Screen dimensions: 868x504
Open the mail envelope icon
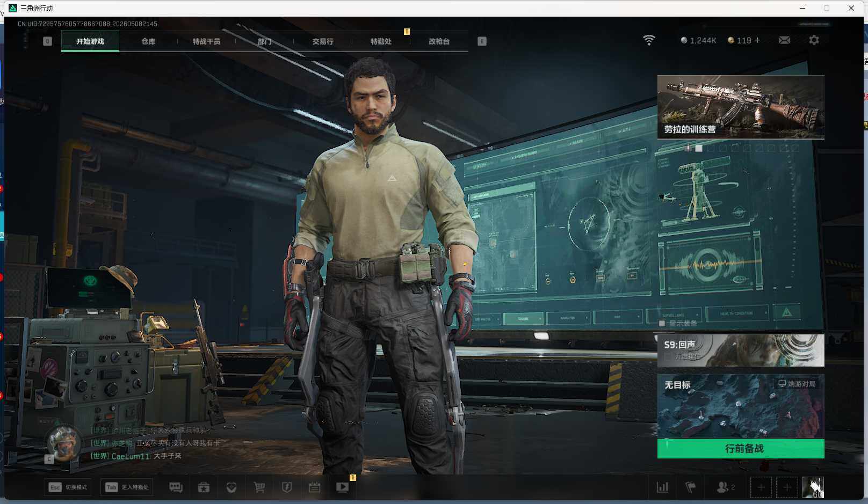point(784,40)
